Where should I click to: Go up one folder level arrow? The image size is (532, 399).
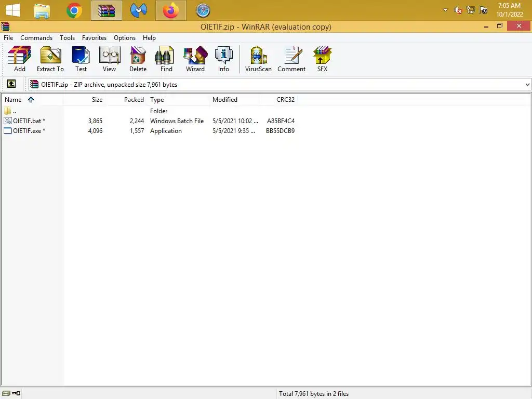click(11, 84)
